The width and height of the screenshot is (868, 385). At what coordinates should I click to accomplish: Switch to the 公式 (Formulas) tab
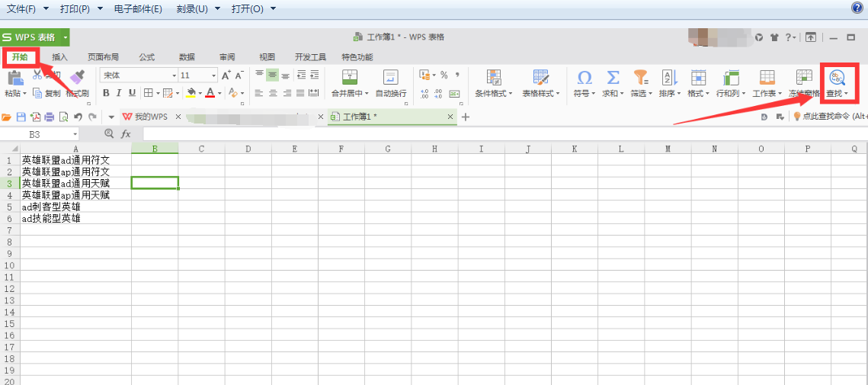(146, 57)
